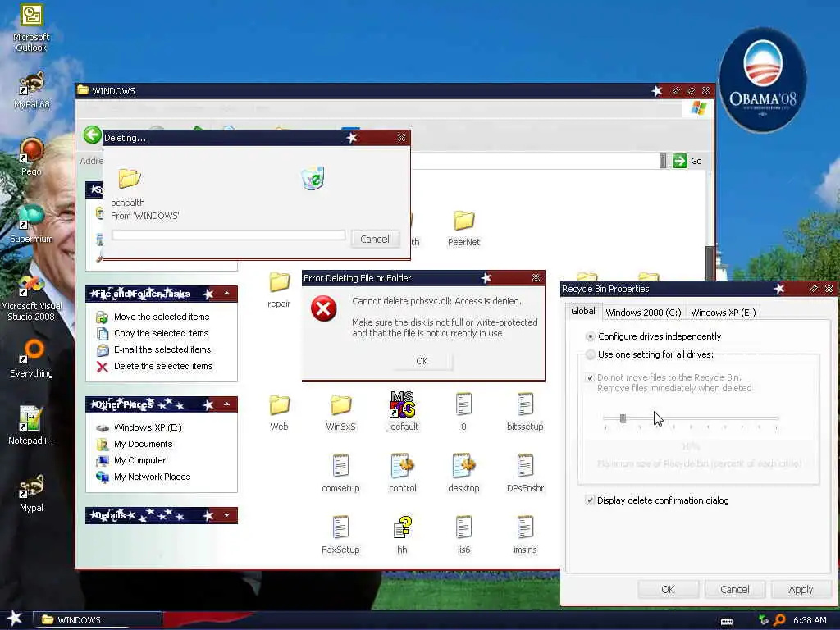Switch to the Windows 2000 (C:) tab

(643, 313)
